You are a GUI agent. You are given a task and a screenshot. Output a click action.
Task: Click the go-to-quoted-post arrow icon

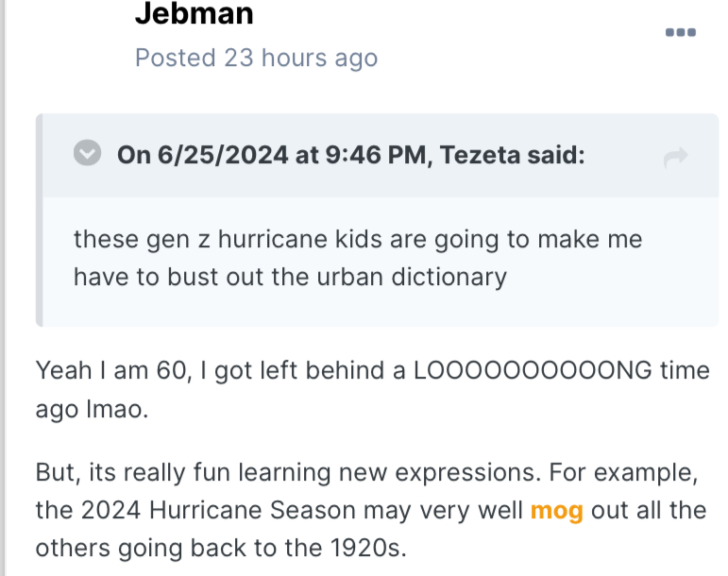pyautogui.click(x=675, y=158)
